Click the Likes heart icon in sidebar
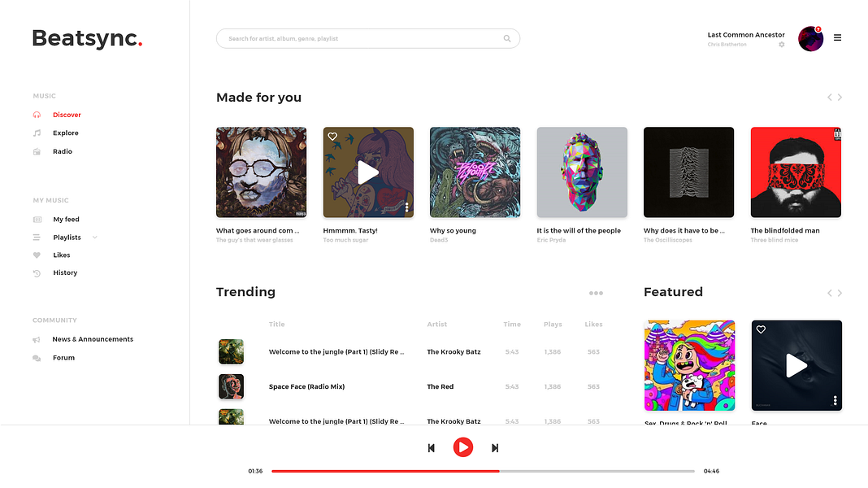This screenshot has height=488, width=868. click(x=37, y=255)
